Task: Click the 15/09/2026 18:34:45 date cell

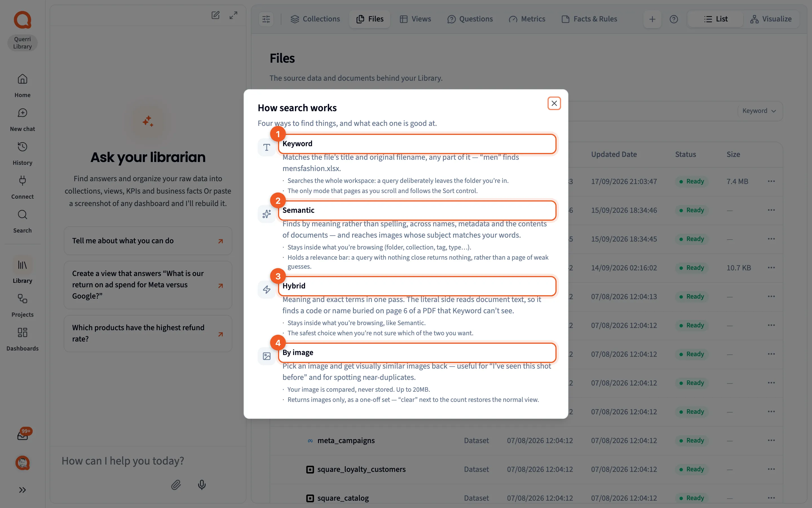Action: pos(624,239)
